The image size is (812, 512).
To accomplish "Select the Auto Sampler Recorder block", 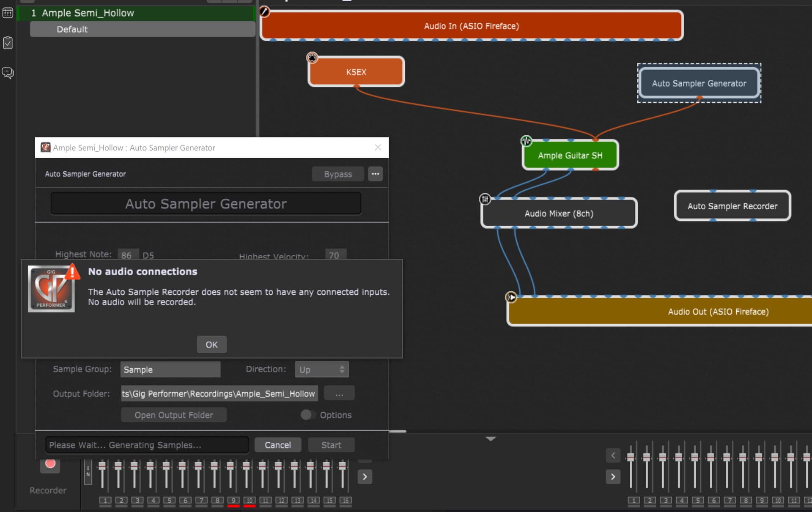I will (732, 206).
